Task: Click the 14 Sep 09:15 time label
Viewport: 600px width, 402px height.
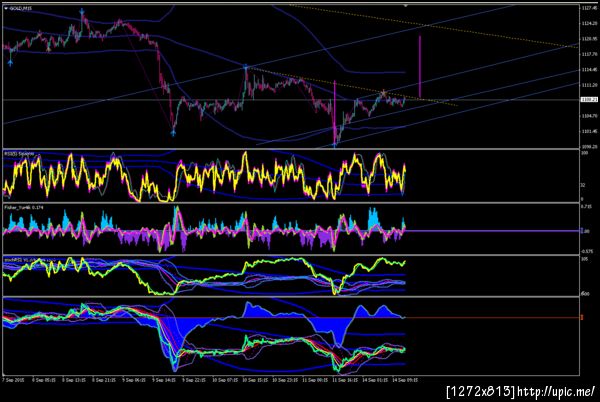Action: [x=405, y=380]
